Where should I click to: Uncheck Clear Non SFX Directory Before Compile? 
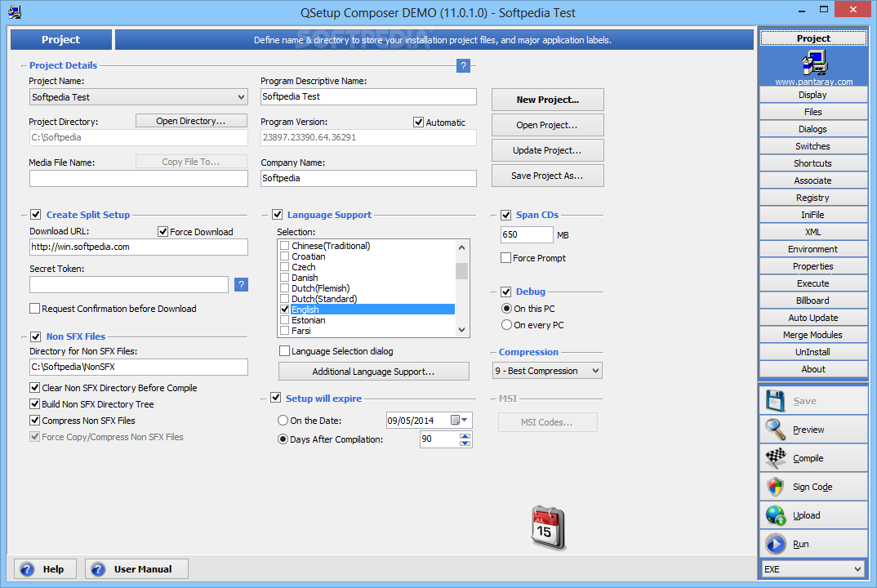pos(34,388)
